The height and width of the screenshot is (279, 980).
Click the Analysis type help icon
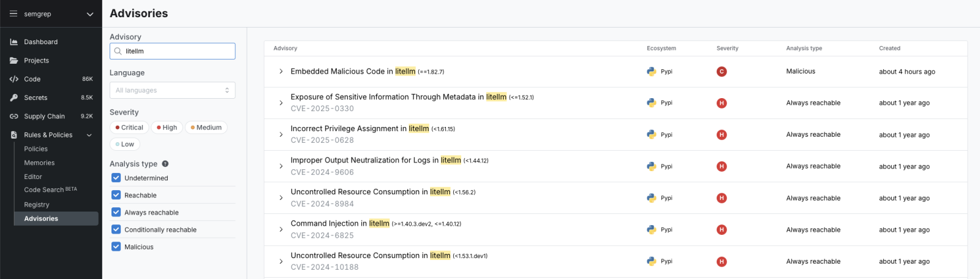[165, 164]
